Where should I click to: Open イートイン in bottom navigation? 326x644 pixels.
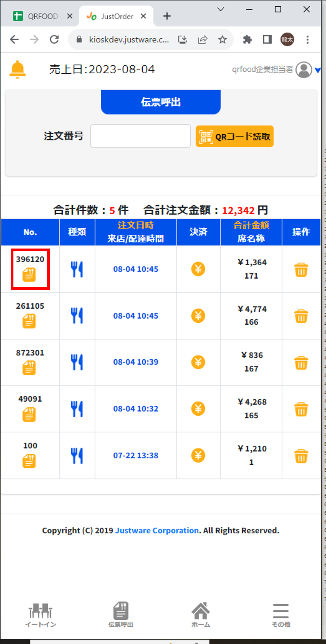(x=41, y=615)
